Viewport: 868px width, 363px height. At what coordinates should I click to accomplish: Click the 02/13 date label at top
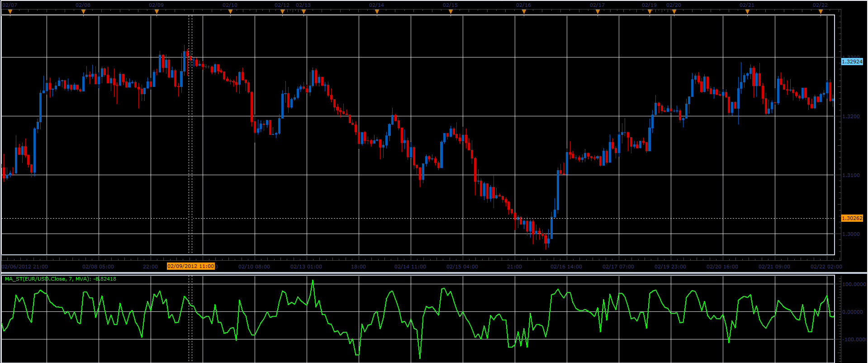tap(303, 5)
